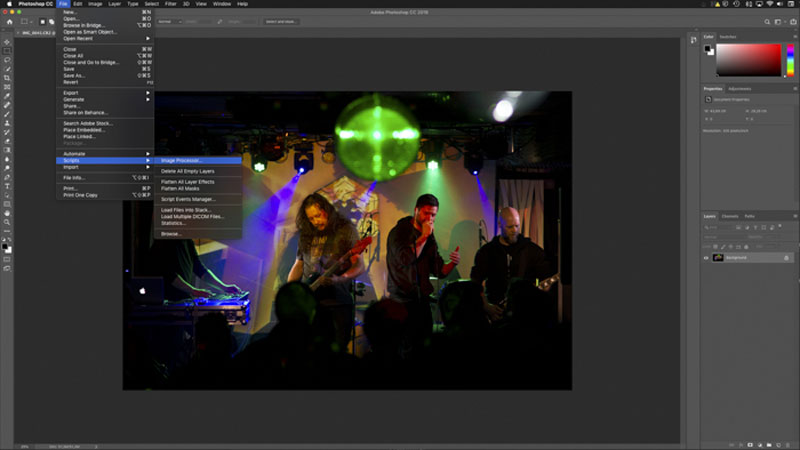Toggle the layer filter switch in Layers panel
The image size is (800, 450).
pyautogui.click(x=780, y=227)
